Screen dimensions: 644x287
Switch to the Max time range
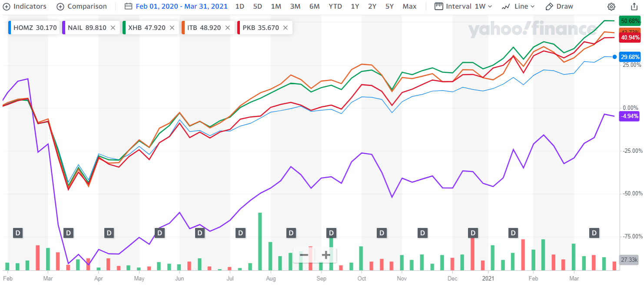(x=409, y=6)
